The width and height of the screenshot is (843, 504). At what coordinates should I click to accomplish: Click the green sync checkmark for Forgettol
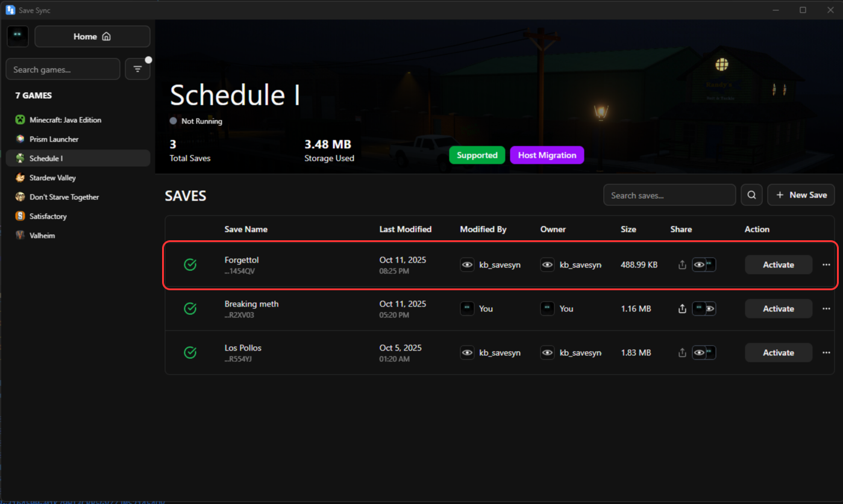click(x=190, y=265)
